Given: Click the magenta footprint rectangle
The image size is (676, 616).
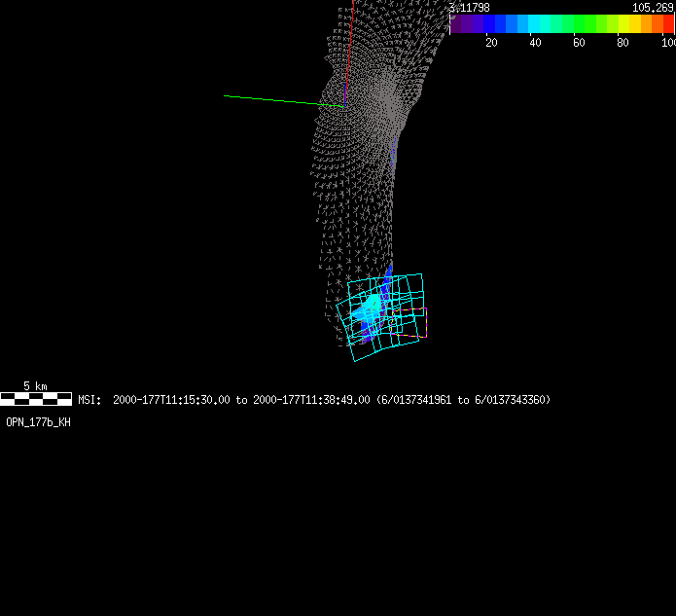Looking at the screenshot, I should 425,323.
